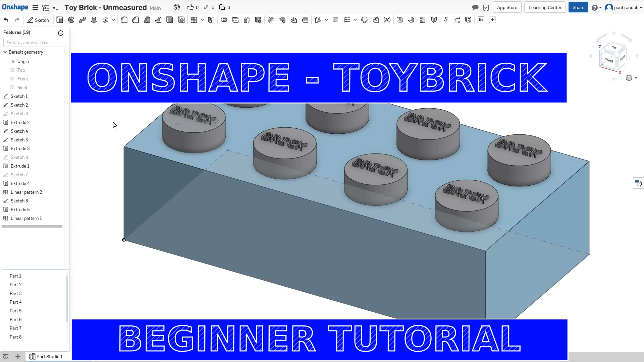Open the versions and history icon
The height and width of the screenshot is (362, 644).
[x=45, y=7]
